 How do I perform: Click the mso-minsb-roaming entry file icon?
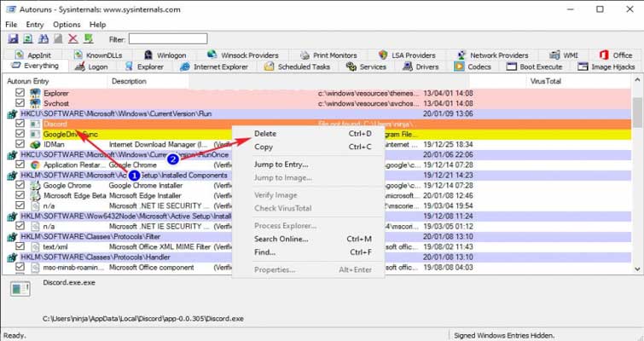click(x=35, y=268)
